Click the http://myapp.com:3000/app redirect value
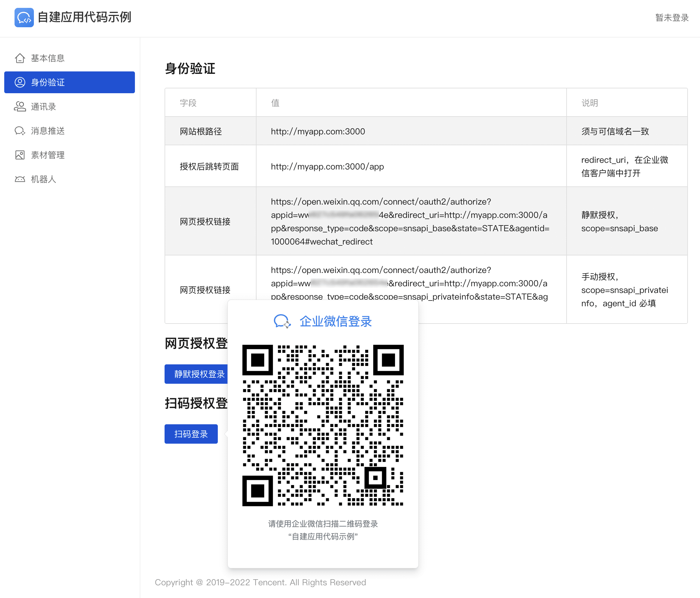This screenshot has width=700, height=598. [327, 166]
